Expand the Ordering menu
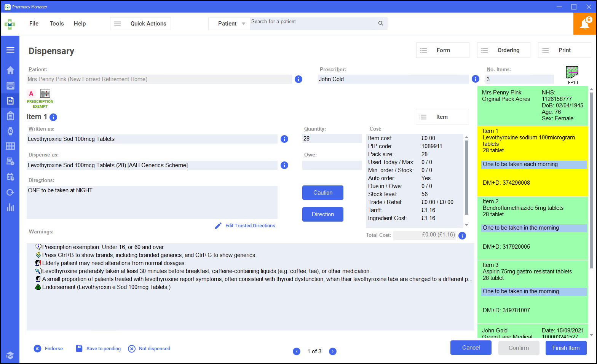Viewport: 597px width, 364px height. pyautogui.click(x=503, y=50)
